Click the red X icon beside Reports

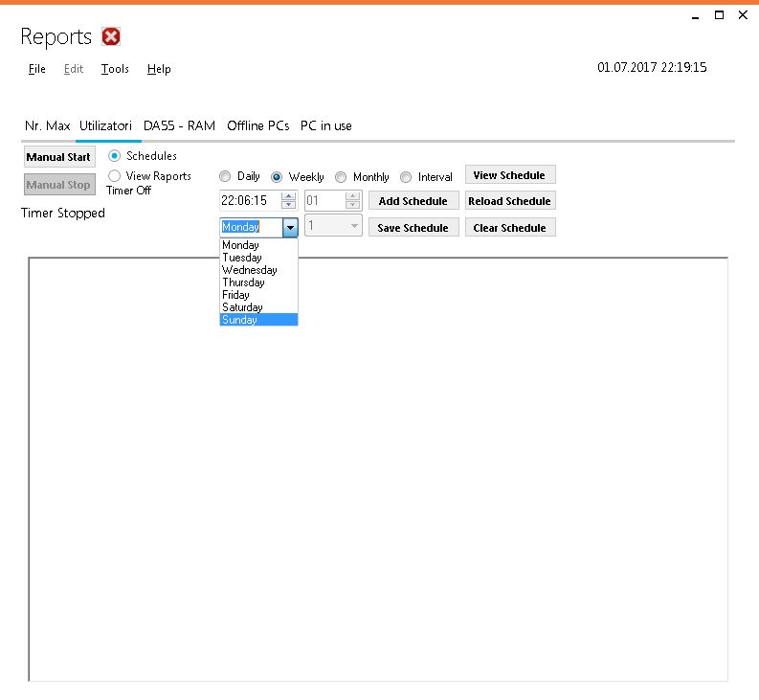[x=111, y=37]
